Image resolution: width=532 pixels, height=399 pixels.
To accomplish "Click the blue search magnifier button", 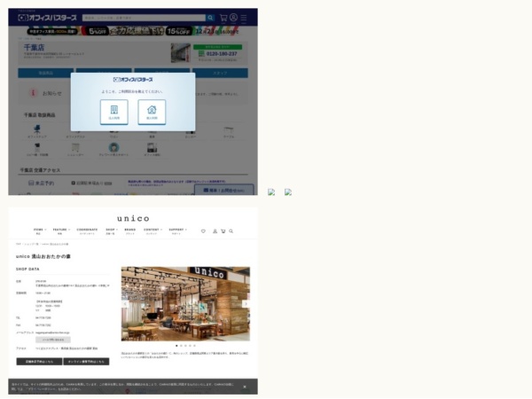I will point(210,18).
